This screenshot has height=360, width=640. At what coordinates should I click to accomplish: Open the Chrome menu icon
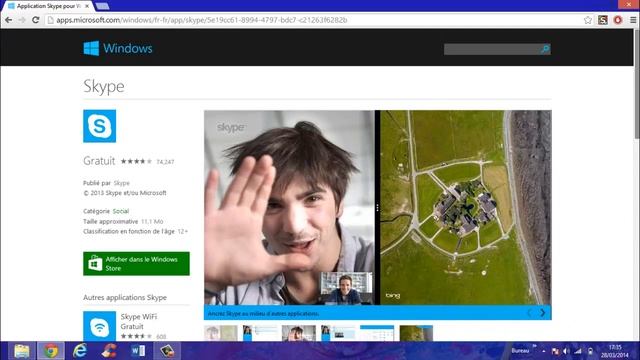pos(633,20)
